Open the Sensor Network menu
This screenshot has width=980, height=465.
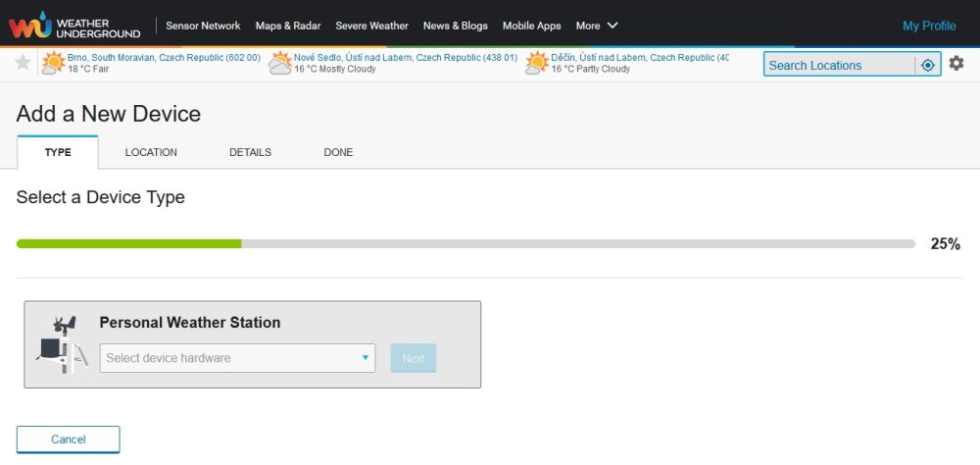(x=203, y=26)
